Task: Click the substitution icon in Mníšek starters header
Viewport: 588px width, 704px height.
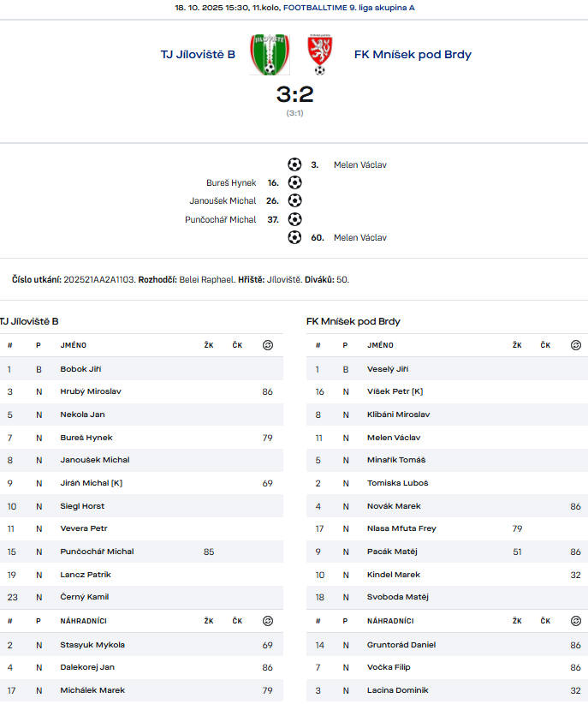Action: coord(575,345)
